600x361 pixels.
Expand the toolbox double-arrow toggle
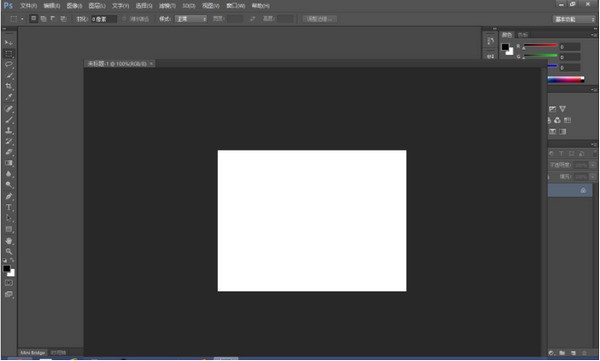click(x=4, y=29)
